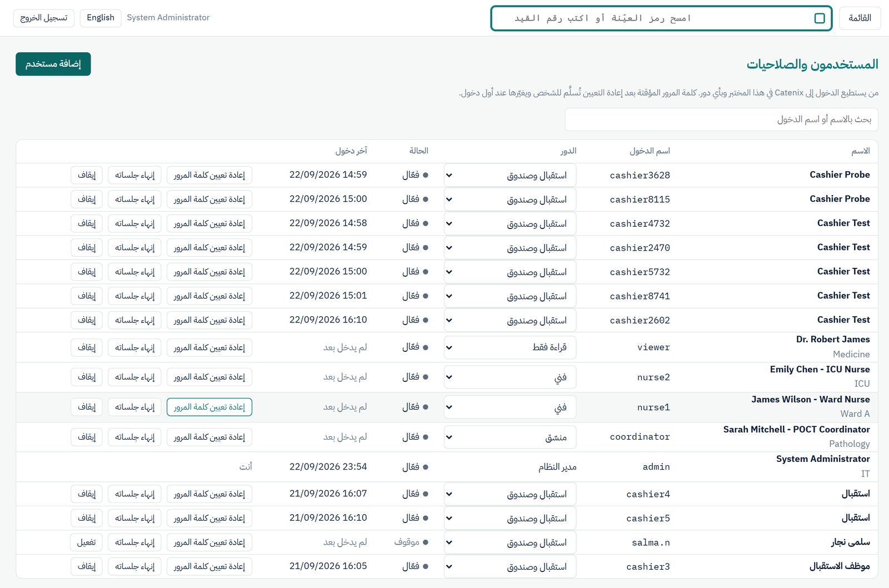The height and width of the screenshot is (588, 889).
Task: Click the موقوف status of salma.n
Action: (x=411, y=542)
